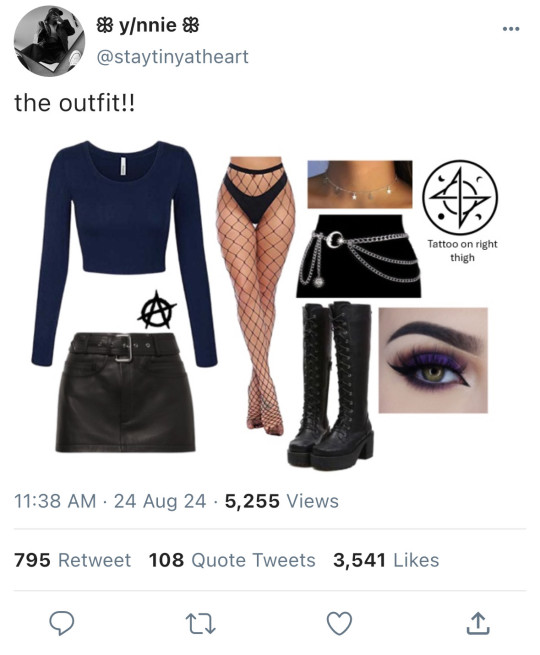Tap the black lace-up boots image

click(330, 384)
